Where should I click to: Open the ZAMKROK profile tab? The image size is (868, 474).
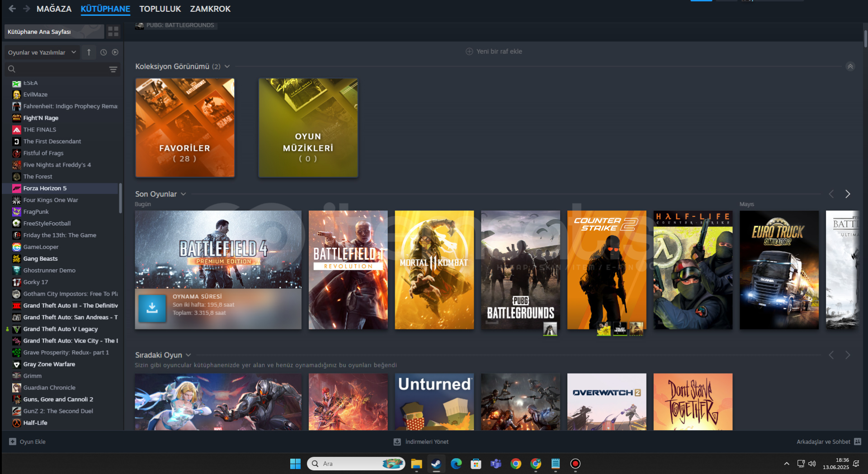[x=210, y=9]
